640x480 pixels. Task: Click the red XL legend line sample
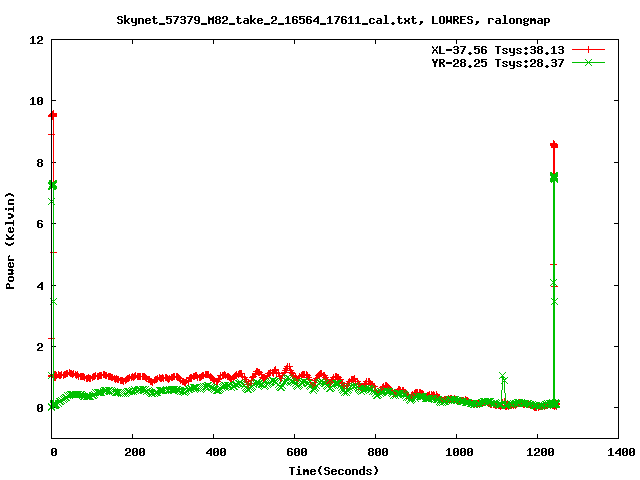[588, 50]
